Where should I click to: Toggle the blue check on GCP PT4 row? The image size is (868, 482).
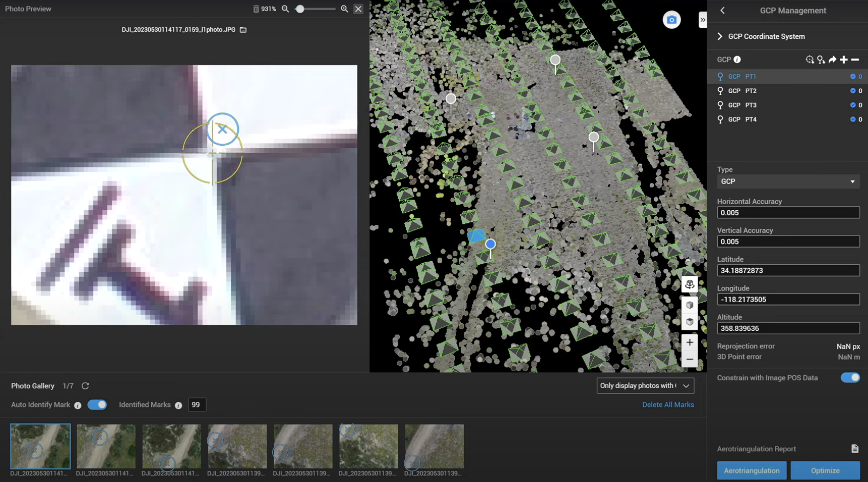853,119
